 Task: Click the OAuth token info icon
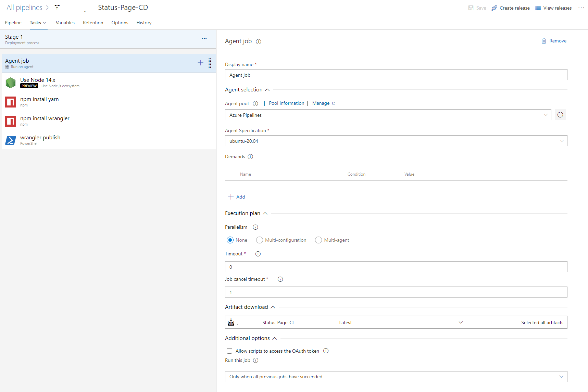326,351
